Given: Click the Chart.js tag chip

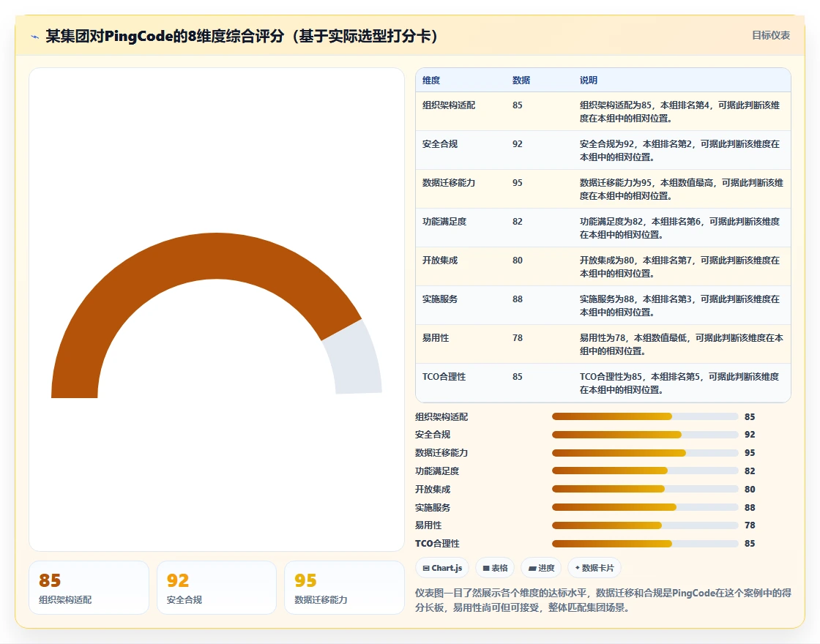Looking at the screenshot, I should click(442, 568).
